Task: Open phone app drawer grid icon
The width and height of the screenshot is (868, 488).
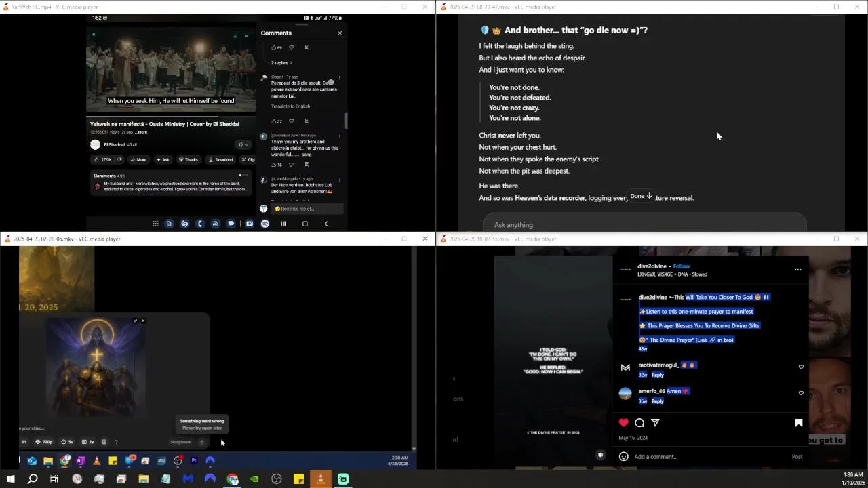Action: 155,224
